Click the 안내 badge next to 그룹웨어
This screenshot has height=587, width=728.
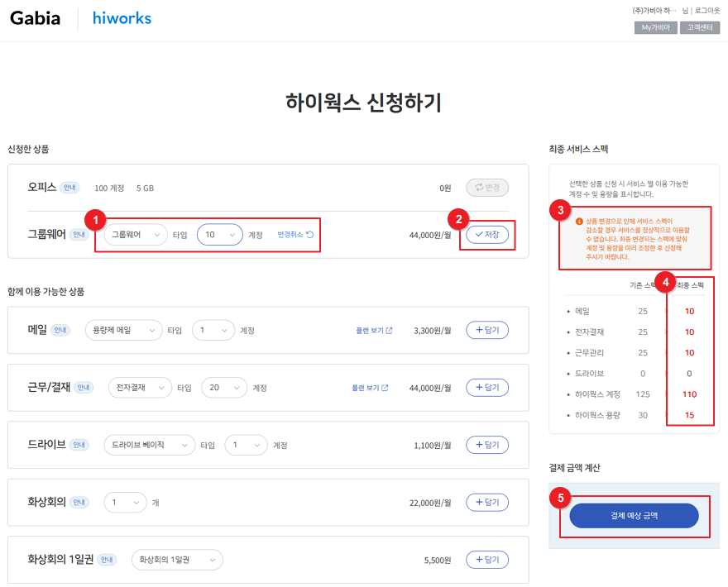[79, 235]
